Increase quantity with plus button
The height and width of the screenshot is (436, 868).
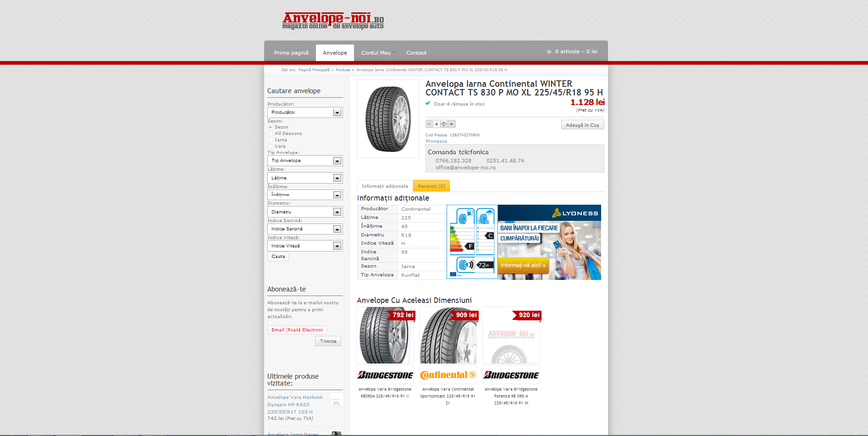pyautogui.click(x=452, y=124)
